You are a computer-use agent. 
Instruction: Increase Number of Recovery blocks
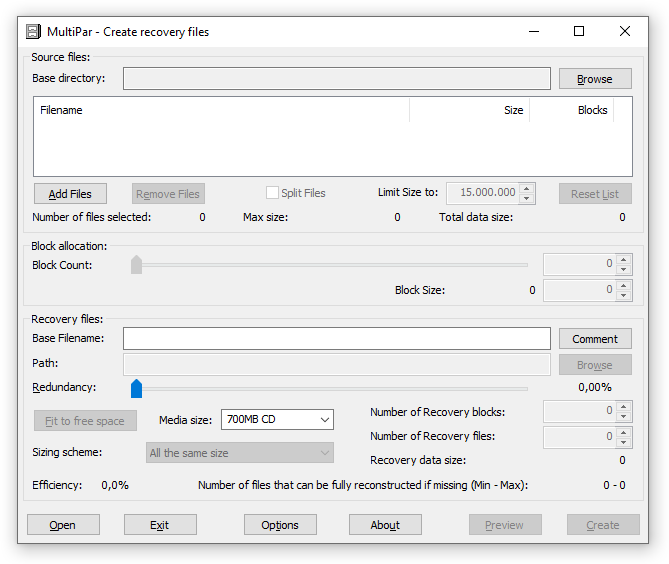[x=624, y=407]
